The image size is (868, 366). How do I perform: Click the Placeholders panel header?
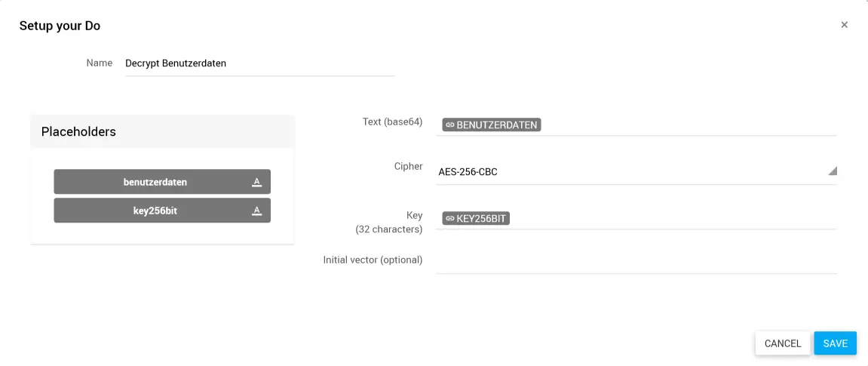[78, 132]
